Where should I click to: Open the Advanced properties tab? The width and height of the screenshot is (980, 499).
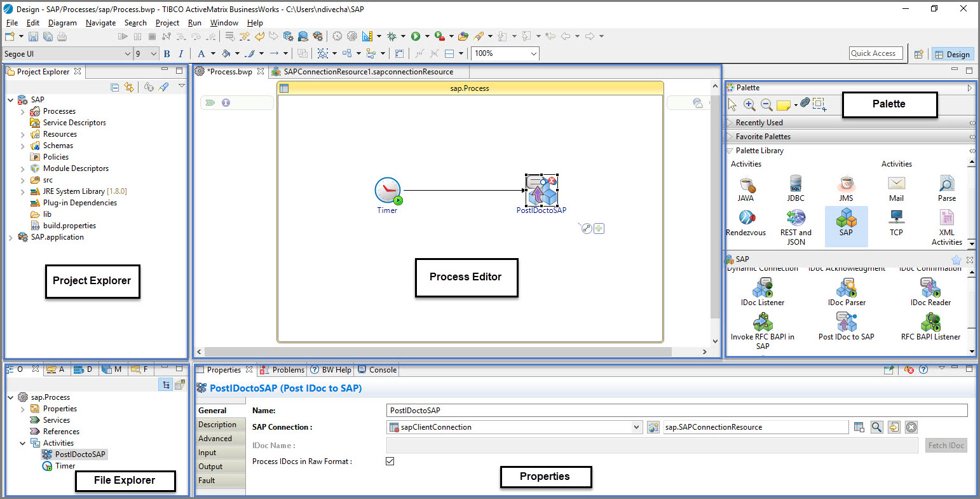click(x=221, y=439)
